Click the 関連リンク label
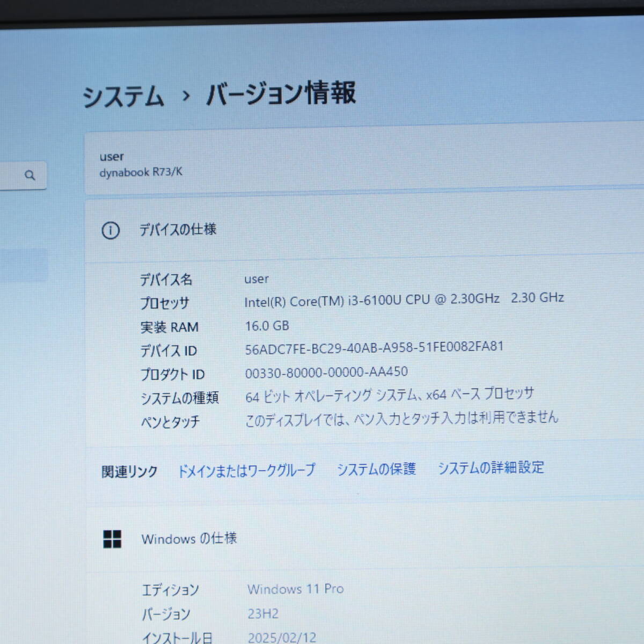The height and width of the screenshot is (644, 644). click(129, 472)
